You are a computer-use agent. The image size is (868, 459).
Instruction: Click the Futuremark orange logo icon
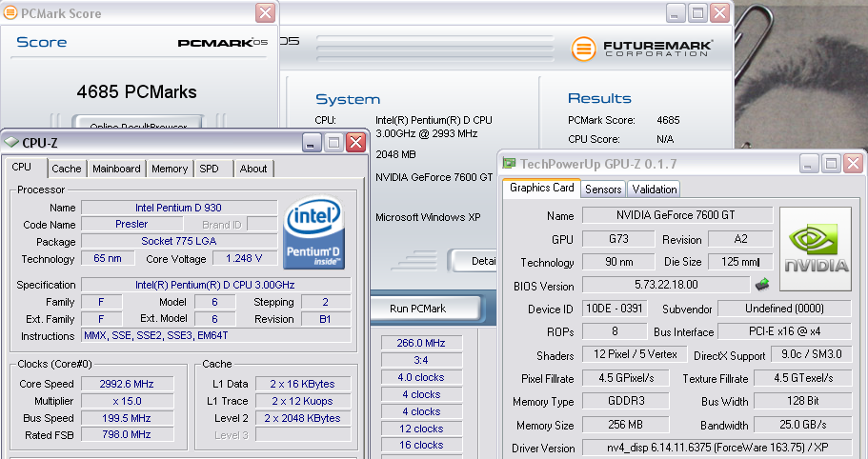[583, 49]
